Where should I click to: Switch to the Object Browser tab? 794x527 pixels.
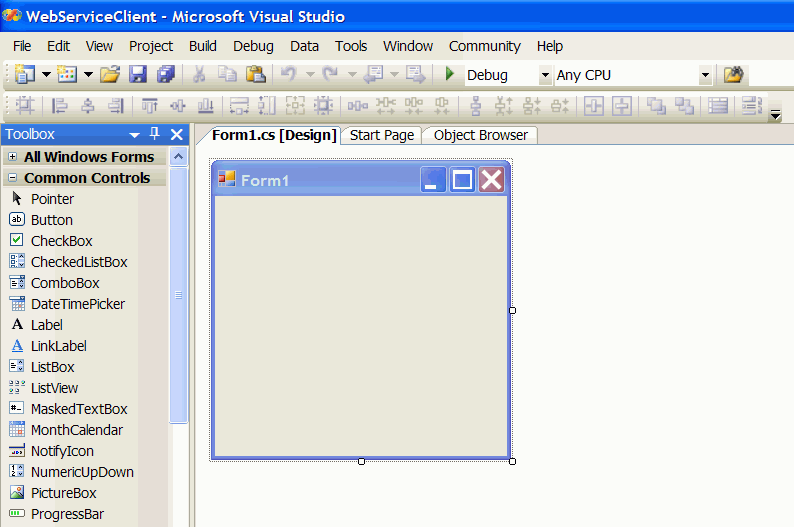point(481,135)
